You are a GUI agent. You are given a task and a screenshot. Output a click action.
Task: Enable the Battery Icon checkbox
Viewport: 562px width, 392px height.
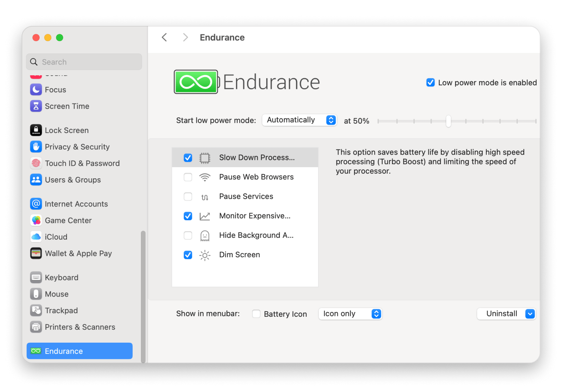[256, 314]
